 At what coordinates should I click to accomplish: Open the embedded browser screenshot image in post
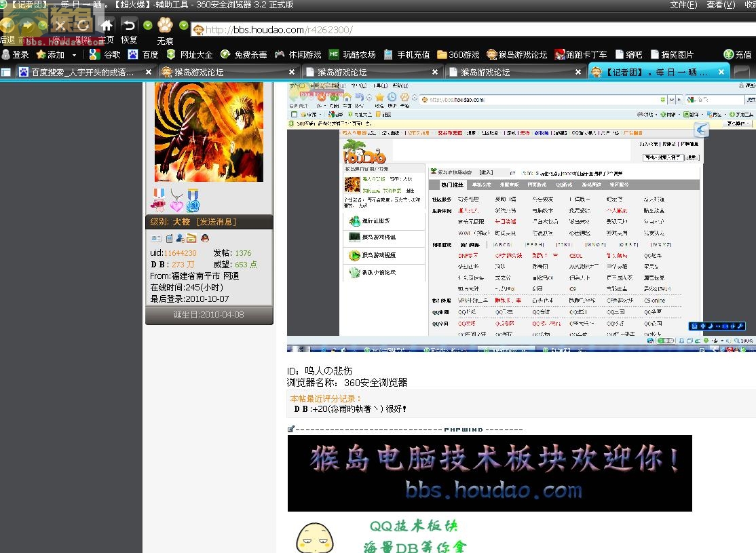coord(521,217)
